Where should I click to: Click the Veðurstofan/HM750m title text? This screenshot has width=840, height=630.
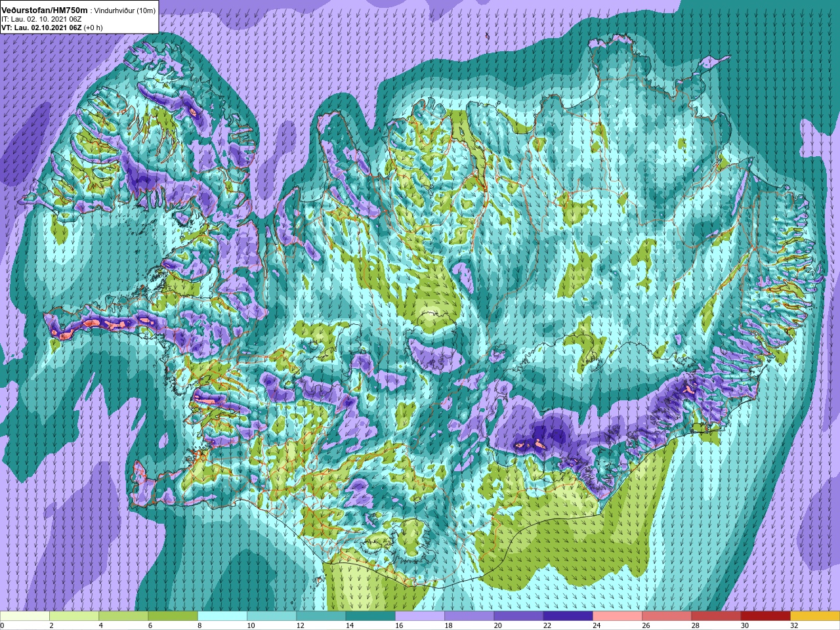[x=45, y=10]
